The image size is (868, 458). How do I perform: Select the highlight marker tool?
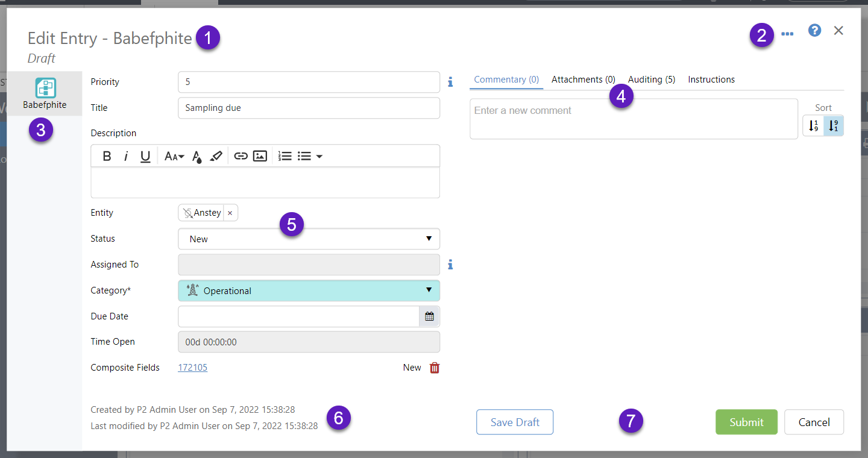coord(216,156)
